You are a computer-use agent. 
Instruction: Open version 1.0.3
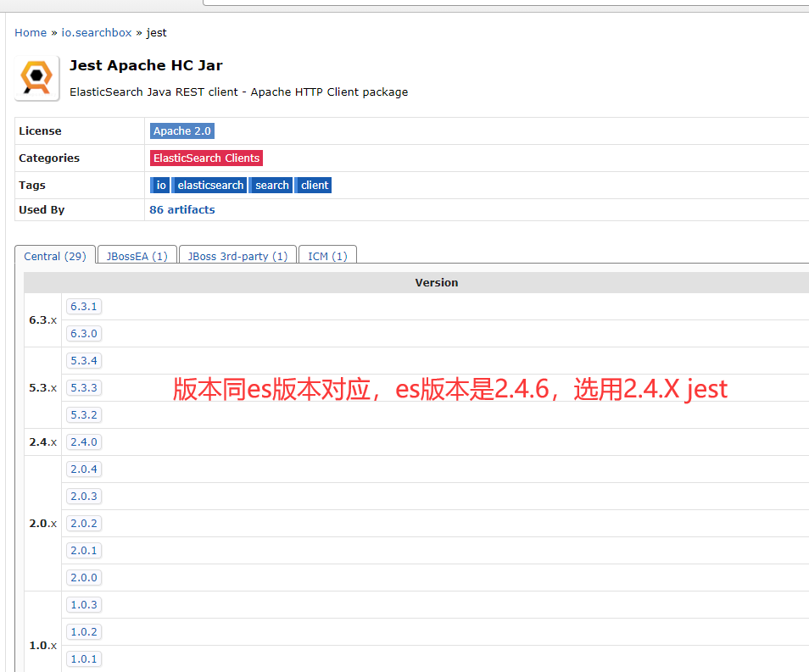click(84, 604)
